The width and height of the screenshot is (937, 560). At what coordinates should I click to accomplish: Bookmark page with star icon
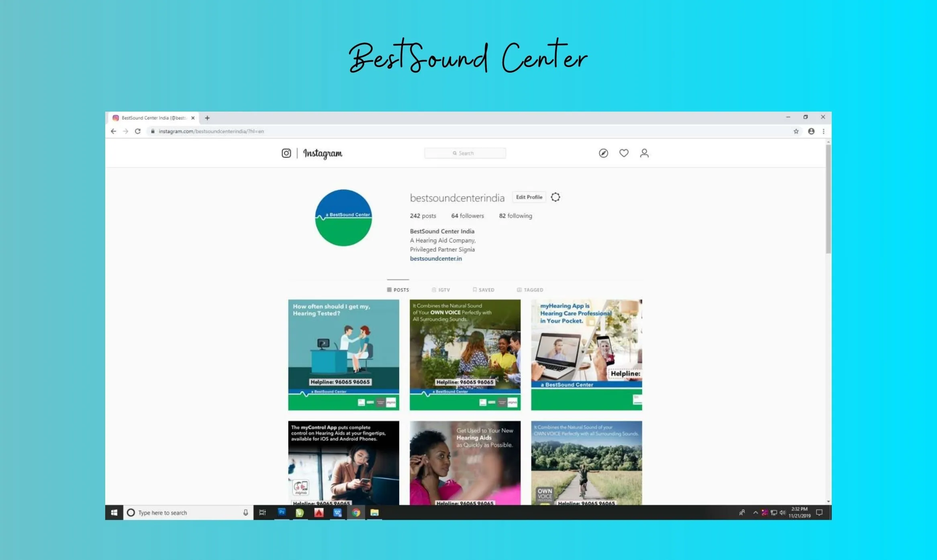click(x=796, y=131)
